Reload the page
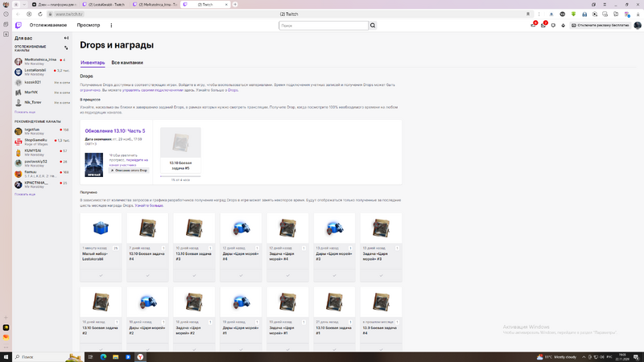 (39, 14)
